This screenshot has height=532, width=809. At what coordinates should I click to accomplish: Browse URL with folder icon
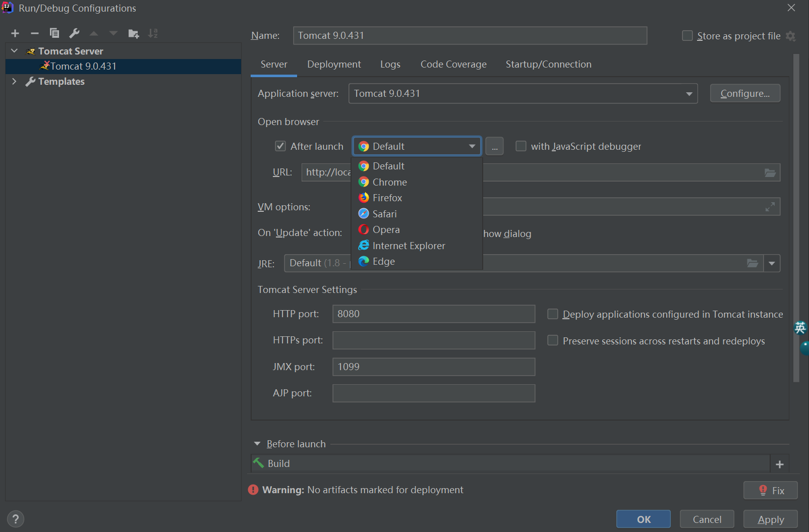click(770, 172)
